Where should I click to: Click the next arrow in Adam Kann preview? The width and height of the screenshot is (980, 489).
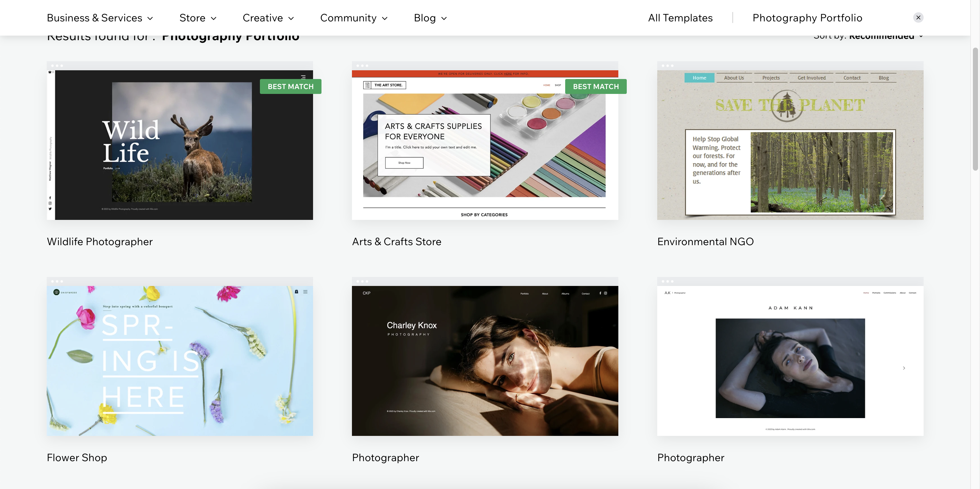[904, 368]
